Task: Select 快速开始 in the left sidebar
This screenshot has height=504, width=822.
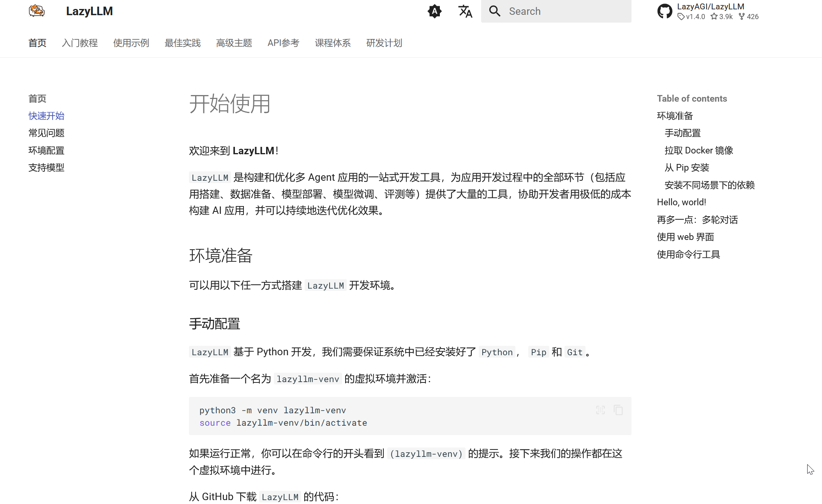Action: (x=46, y=116)
